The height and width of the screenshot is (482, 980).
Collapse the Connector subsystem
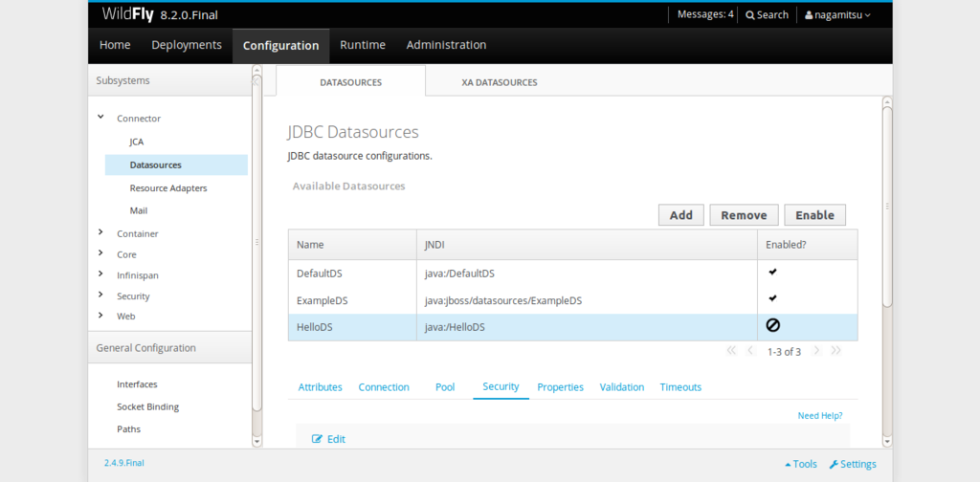point(100,117)
